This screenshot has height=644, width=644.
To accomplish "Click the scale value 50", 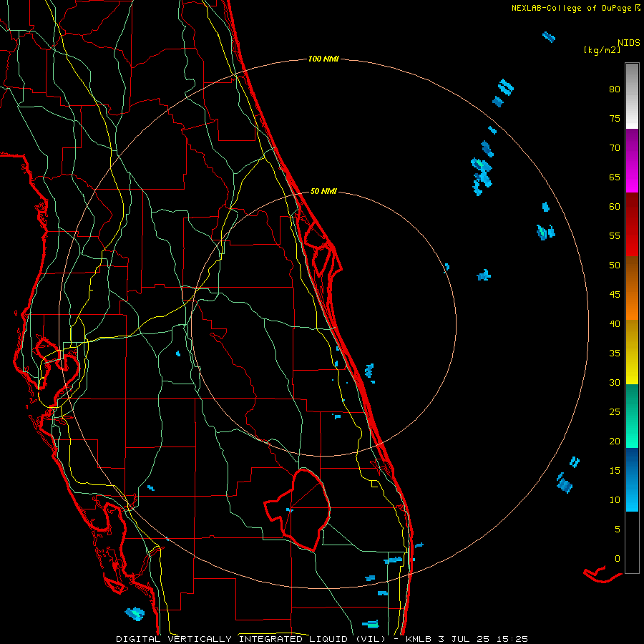I will point(615,265).
